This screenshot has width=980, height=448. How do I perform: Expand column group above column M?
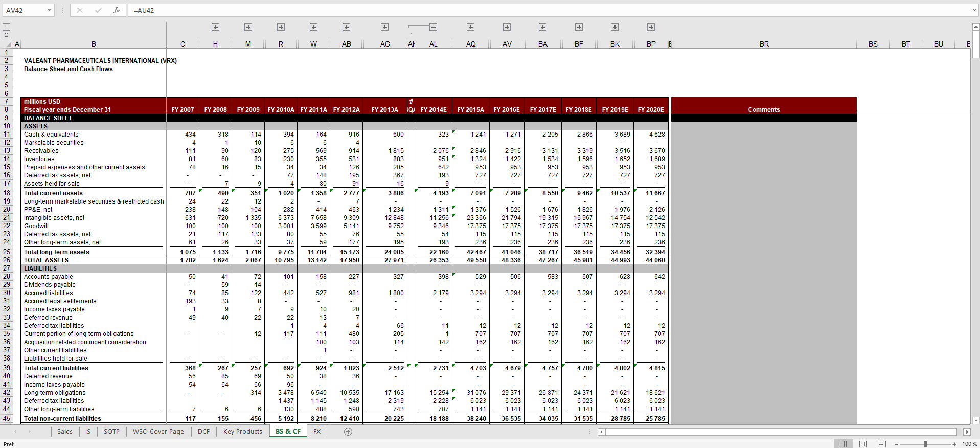tap(248, 27)
